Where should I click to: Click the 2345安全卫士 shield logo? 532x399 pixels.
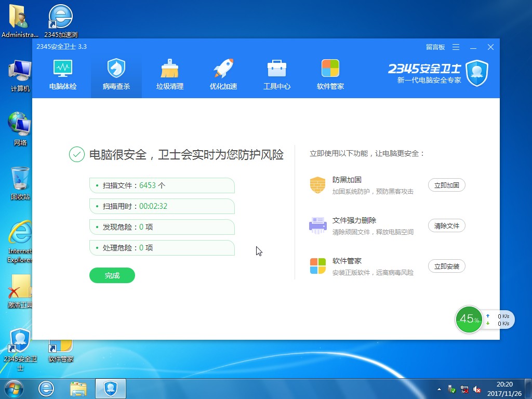click(x=477, y=73)
